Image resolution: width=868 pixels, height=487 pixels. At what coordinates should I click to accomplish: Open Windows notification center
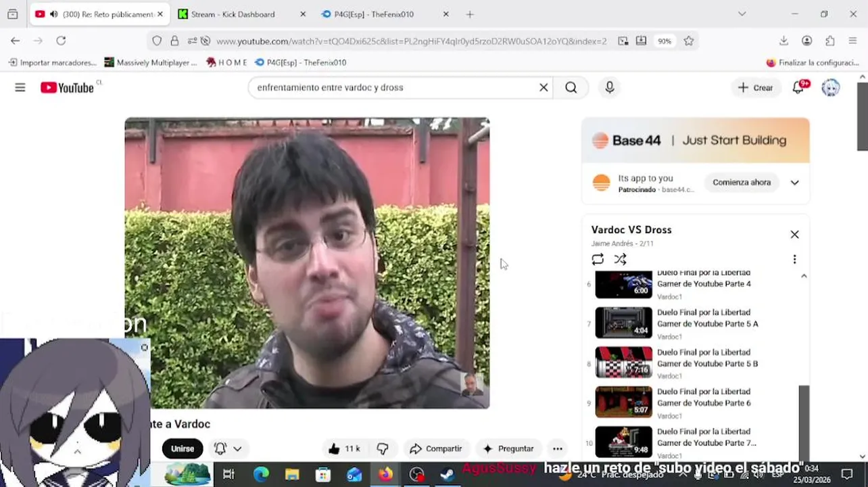pyautogui.click(x=847, y=474)
